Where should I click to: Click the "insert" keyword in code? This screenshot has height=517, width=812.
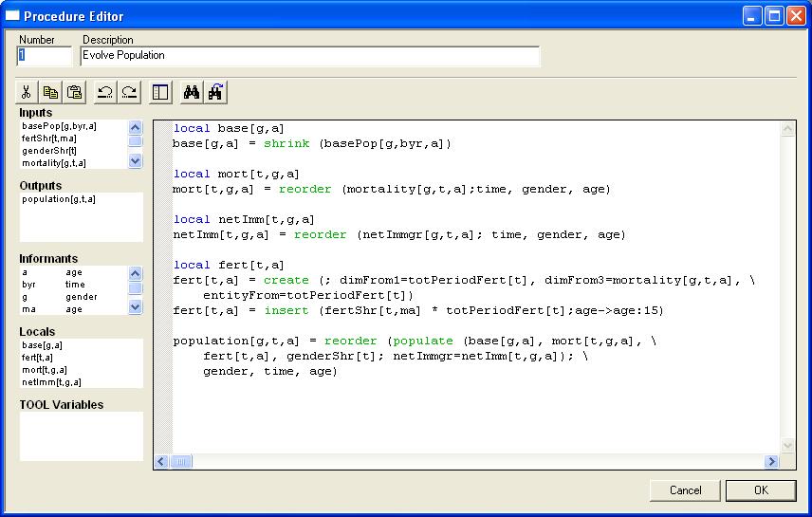click(286, 310)
